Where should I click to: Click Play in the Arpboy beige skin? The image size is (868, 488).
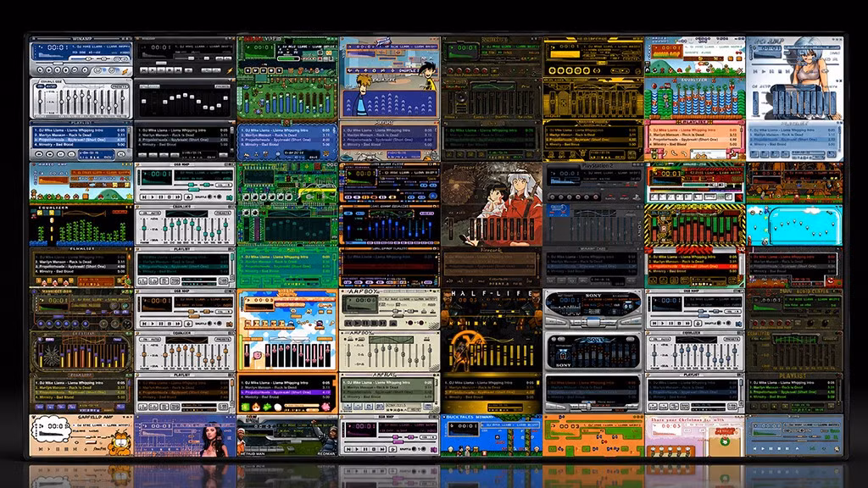[x=357, y=323]
